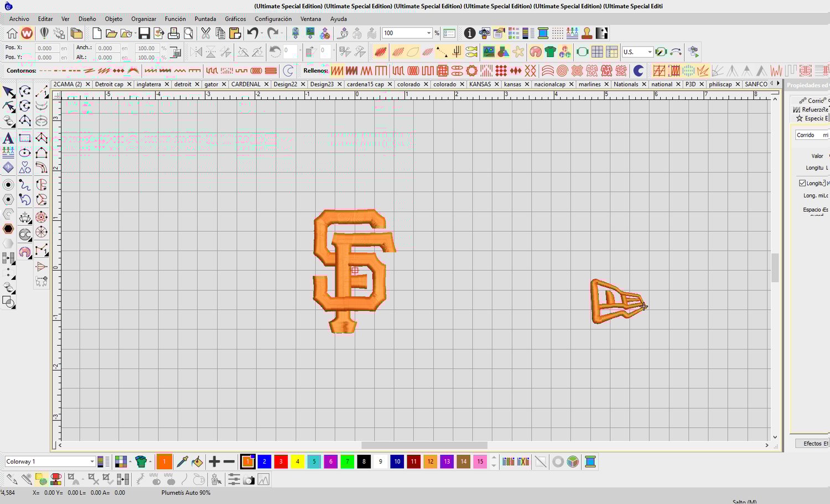Select the Lettering 'A' tool

8,138
